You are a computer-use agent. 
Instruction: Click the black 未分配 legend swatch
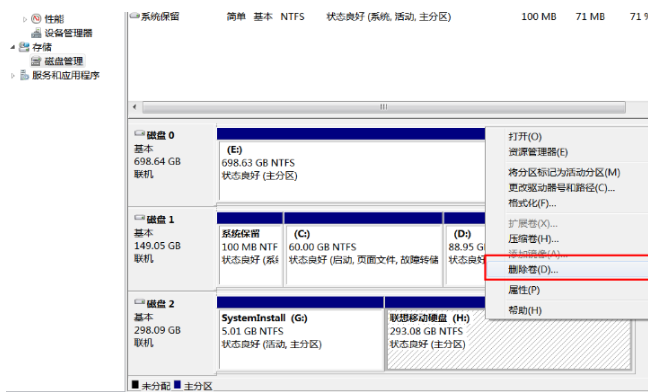[x=135, y=384]
